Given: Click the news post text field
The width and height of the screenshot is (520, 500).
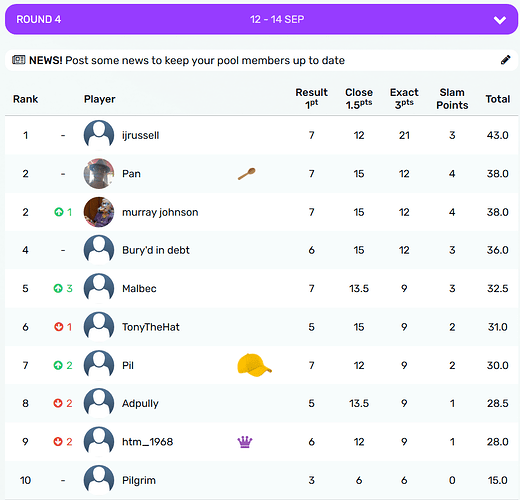Looking at the screenshot, I should [261, 60].
